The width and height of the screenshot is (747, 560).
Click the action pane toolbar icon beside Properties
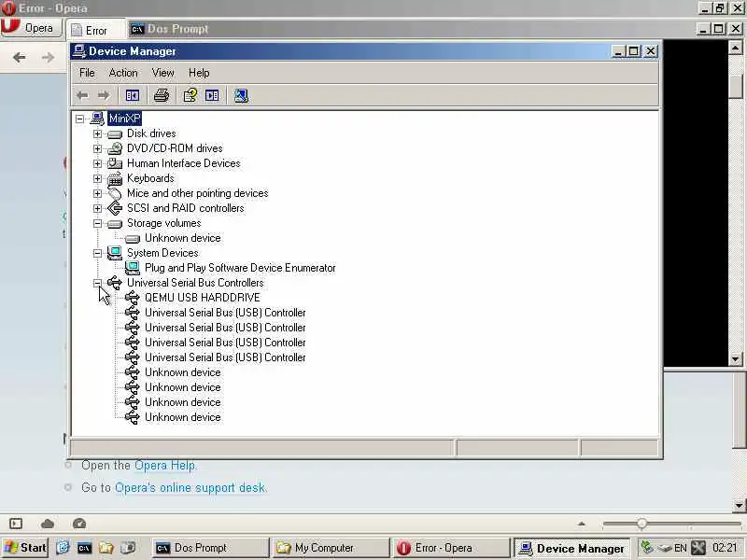pyautogui.click(x=212, y=96)
